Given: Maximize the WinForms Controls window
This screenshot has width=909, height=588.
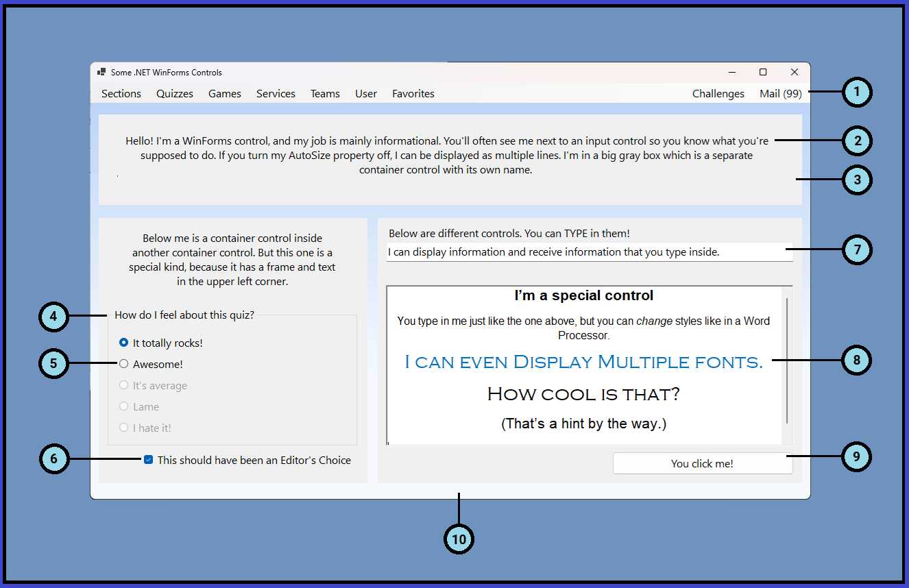Looking at the screenshot, I should coord(763,72).
